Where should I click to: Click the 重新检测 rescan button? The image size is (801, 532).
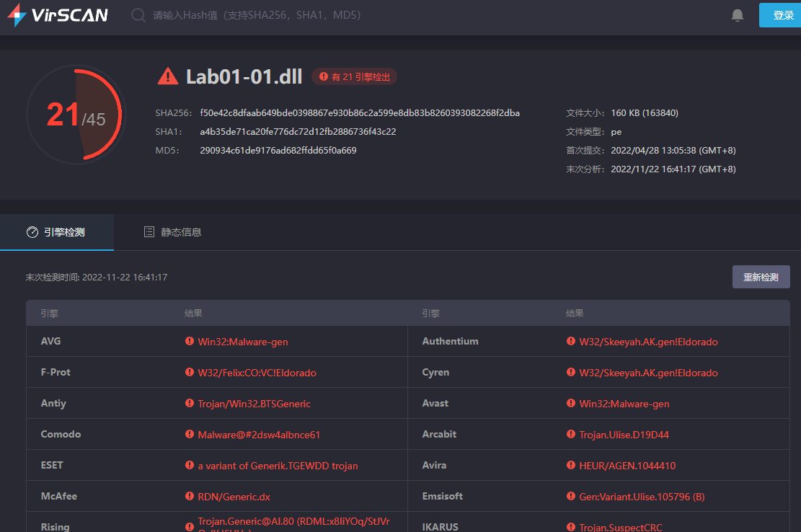(761, 277)
